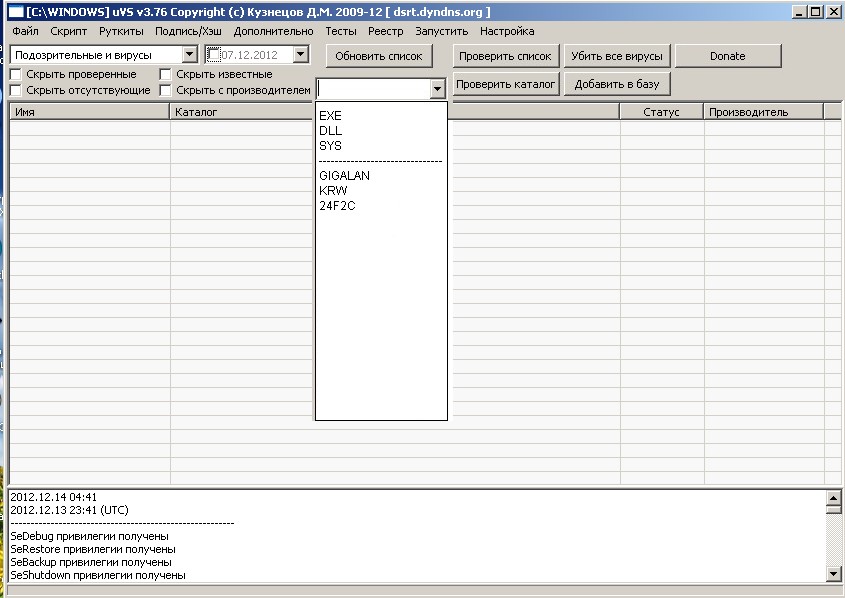Sort by the 'Статус' column header
The height and width of the screenshot is (598, 845).
tap(661, 112)
